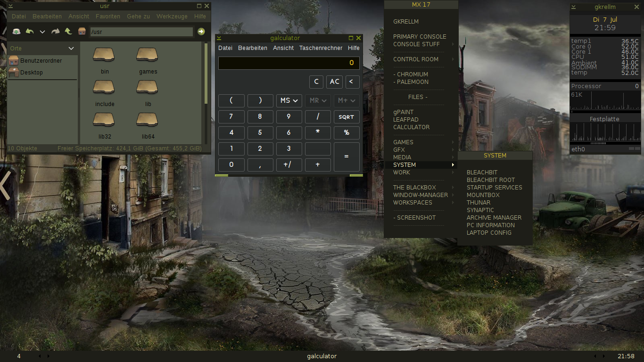Click the /usr path input field
This screenshot has width=644, height=362.
click(141, 32)
